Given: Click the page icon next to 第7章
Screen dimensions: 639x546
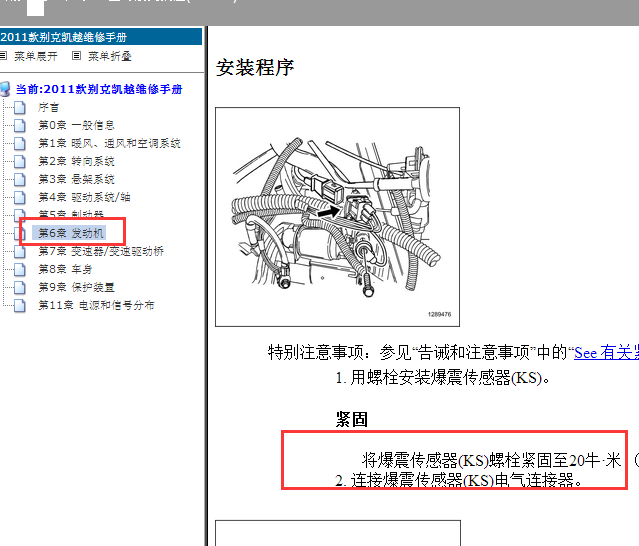Looking at the screenshot, I should click(20, 251).
